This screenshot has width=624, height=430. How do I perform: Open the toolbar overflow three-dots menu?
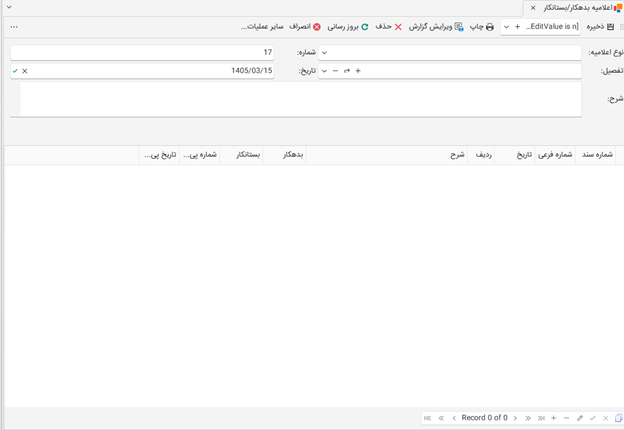[x=14, y=27]
